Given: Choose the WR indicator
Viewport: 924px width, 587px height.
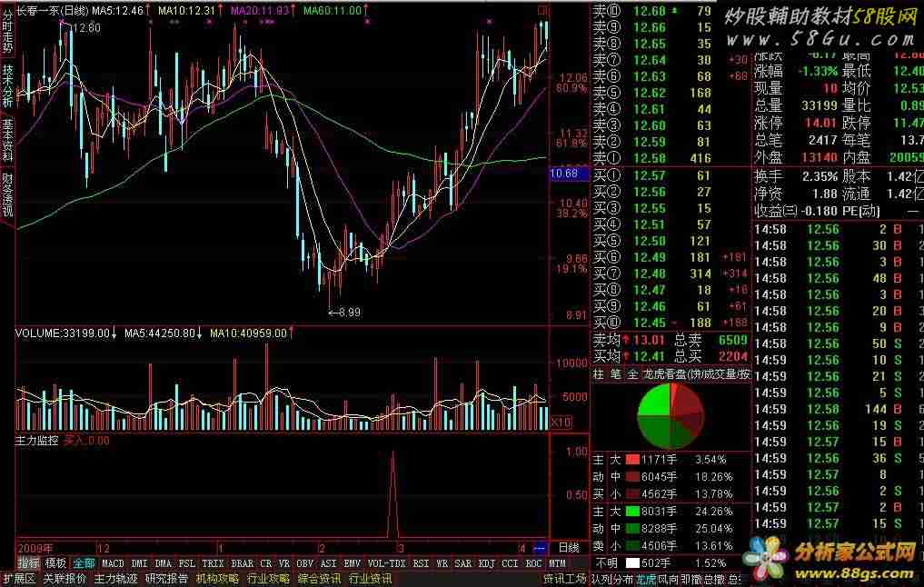Looking at the screenshot, I should click(442, 563).
